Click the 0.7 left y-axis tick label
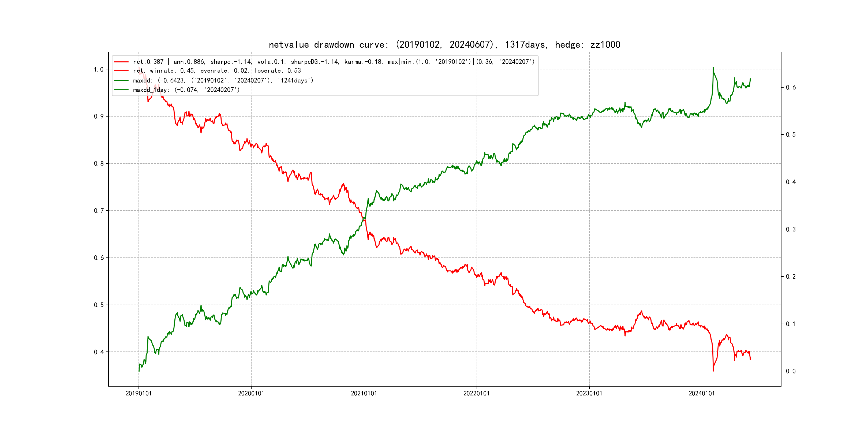 (x=98, y=211)
